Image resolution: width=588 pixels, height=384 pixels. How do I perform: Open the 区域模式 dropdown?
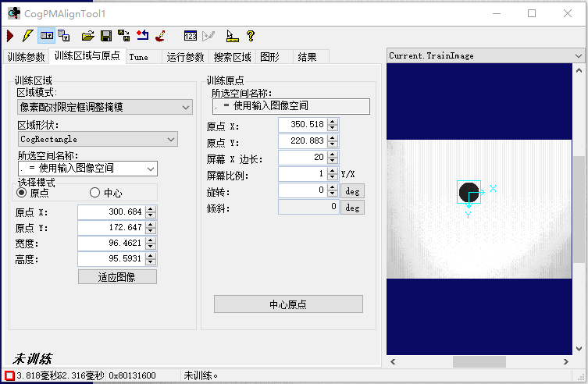click(105, 107)
